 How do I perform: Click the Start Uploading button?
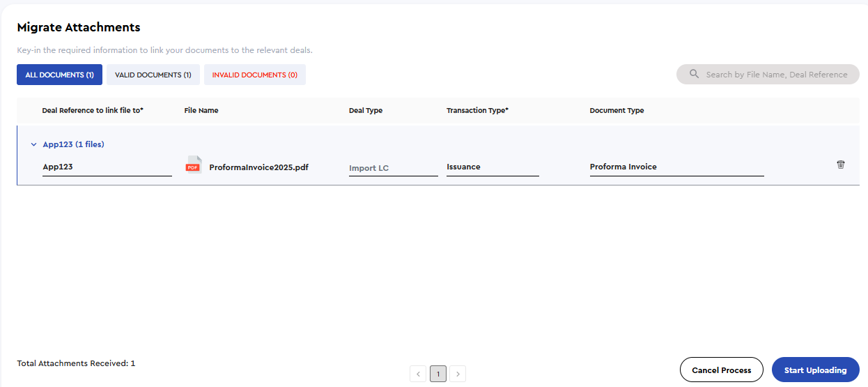click(816, 370)
